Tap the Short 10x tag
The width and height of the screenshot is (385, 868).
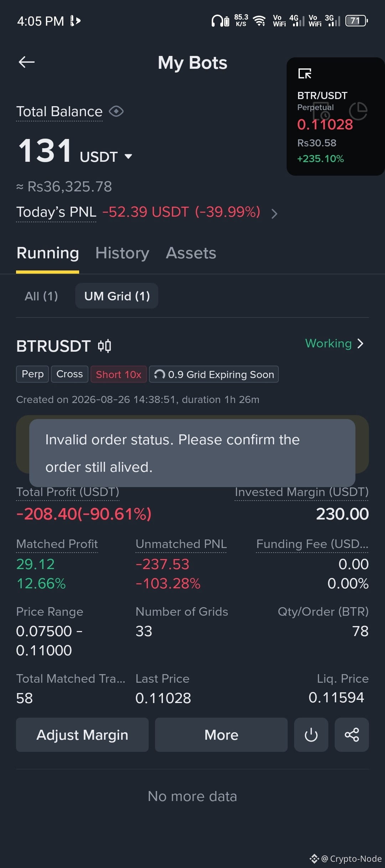point(119,374)
